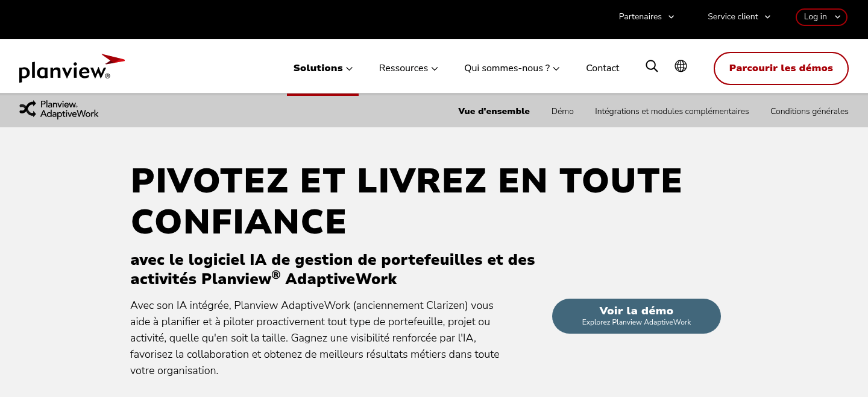The width and height of the screenshot is (868, 397).
Task: Expand the Qui sommes-nous ? menu
Action: pyautogui.click(x=512, y=68)
